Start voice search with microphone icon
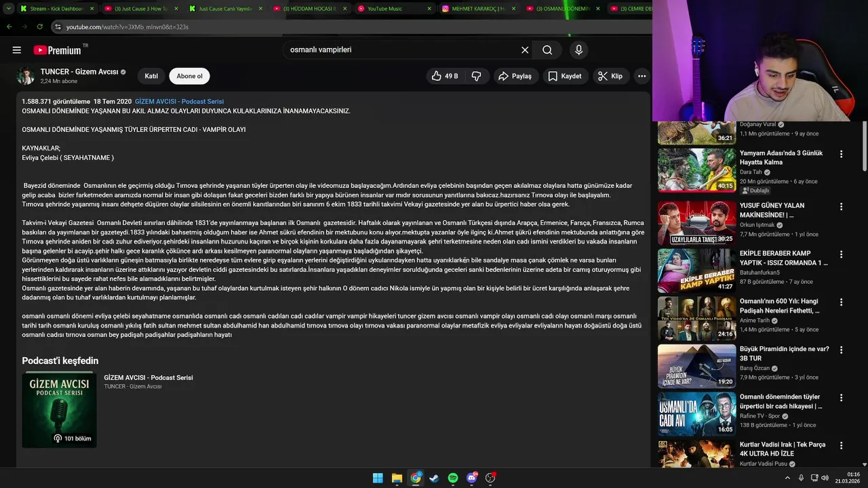Image resolution: width=868 pixels, height=488 pixels. click(578, 50)
